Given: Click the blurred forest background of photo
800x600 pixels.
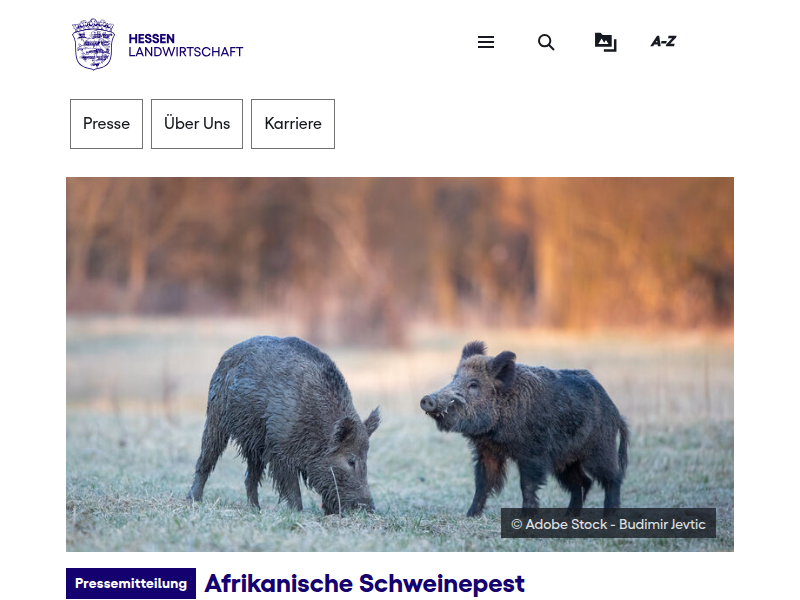Looking at the screenshot, I should coord(400,245).
